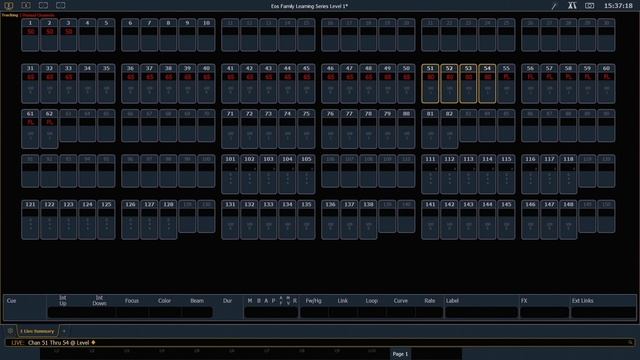Select channel 131 tile
640x360 pixels.
click(x=230, y=219)
